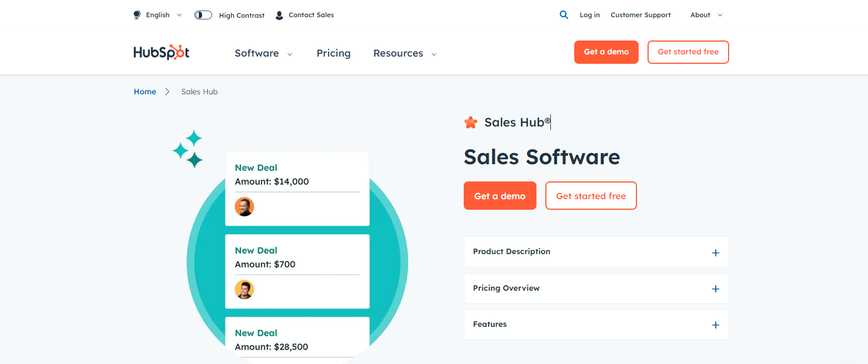Click the globe language icon
Screen dimensions: 868x364
click(x=137, y=15)
